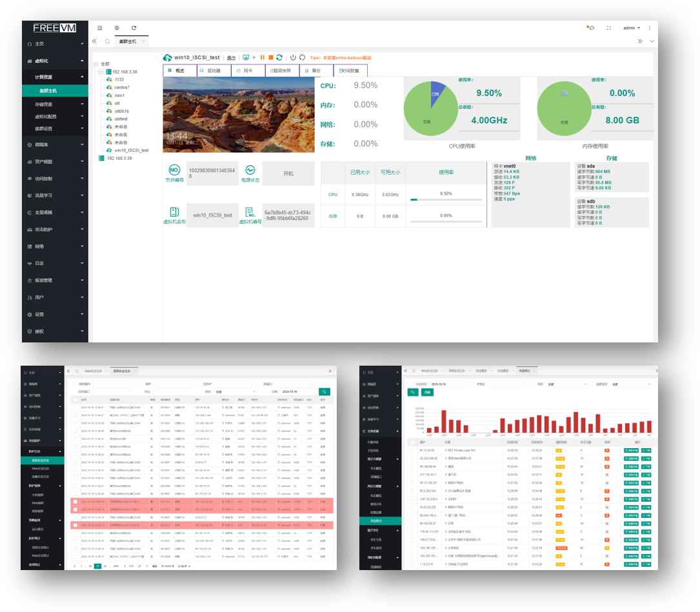The height and width of the screenshot is (612, 700).
Task: Switch to the 驱动器 tab
Action: pos(214,70)
